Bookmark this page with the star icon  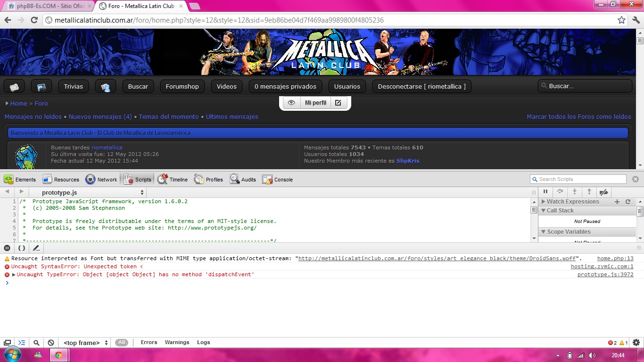pyautogui.click(x=621, y=20)
